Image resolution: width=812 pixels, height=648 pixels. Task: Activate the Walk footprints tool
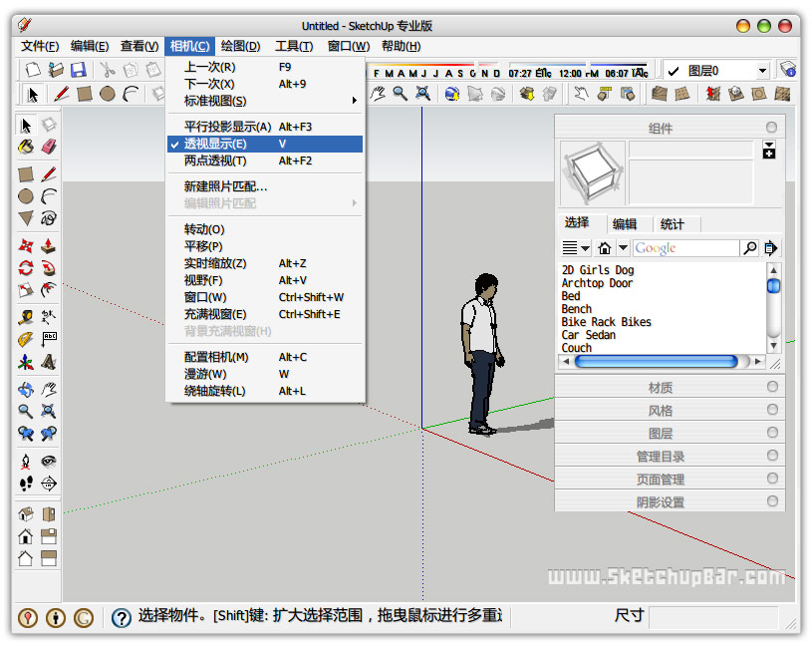[x=26, y=484]
